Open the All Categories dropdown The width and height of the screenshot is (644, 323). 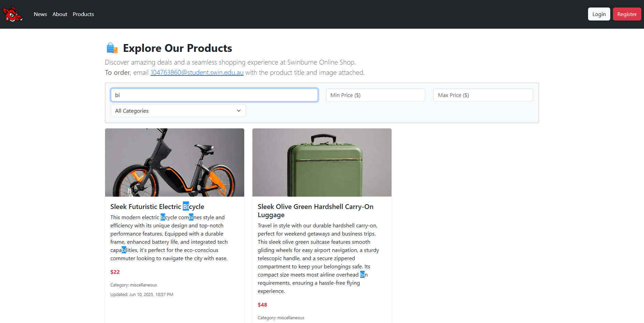coord(178,111)
